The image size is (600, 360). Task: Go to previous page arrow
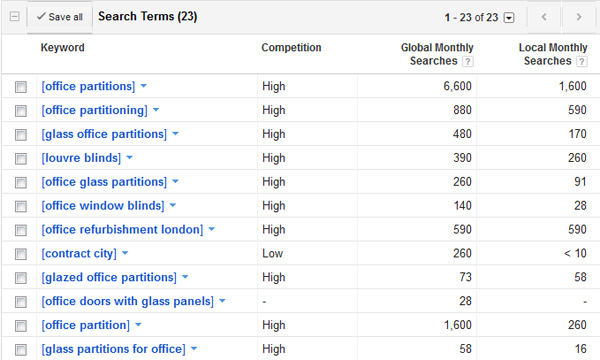[544, 17]
